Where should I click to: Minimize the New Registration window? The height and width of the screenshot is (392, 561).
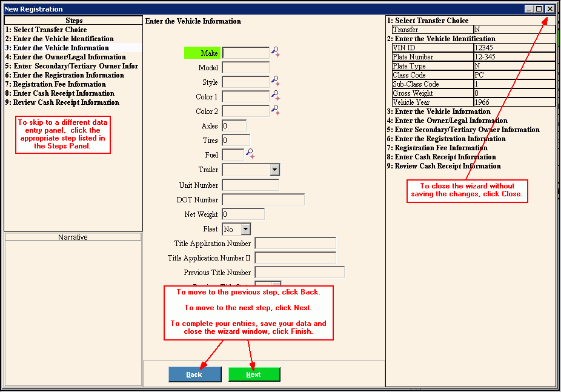pos(530,9)
